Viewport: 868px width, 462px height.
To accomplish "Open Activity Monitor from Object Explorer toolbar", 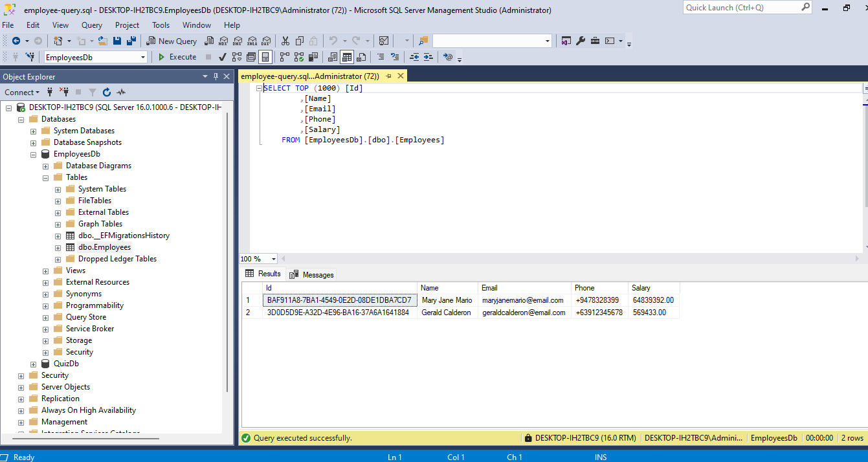I will pyautogui.click(x=121, y=92).
